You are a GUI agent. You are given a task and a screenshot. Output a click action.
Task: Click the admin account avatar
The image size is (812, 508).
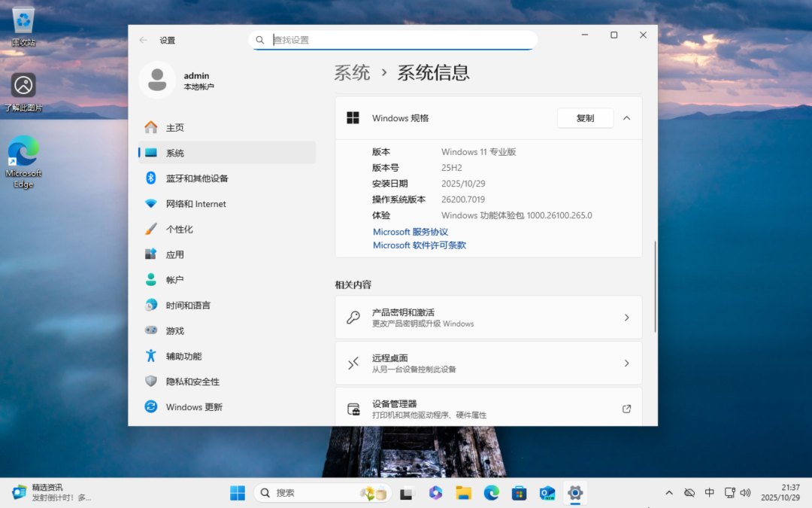[x=157, y=81]
